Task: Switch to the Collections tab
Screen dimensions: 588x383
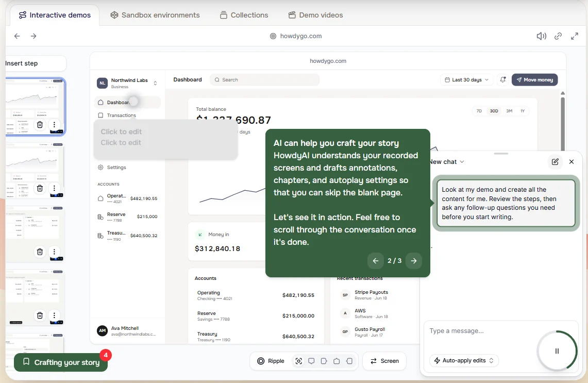Action: point(244,15)
